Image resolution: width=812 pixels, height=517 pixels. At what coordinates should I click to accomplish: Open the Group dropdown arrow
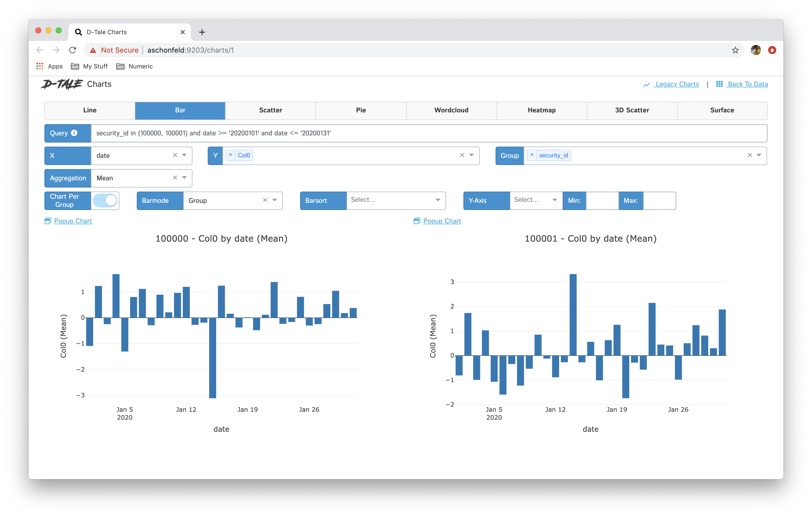pyautogui.click(x=759, y=155)
